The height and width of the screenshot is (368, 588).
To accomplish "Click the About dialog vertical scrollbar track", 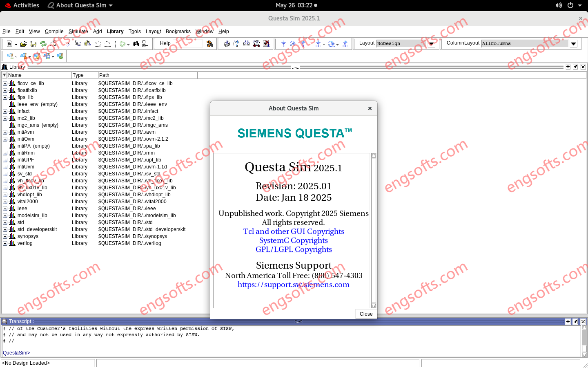I will pyautogui.click(x=374, y=231).
